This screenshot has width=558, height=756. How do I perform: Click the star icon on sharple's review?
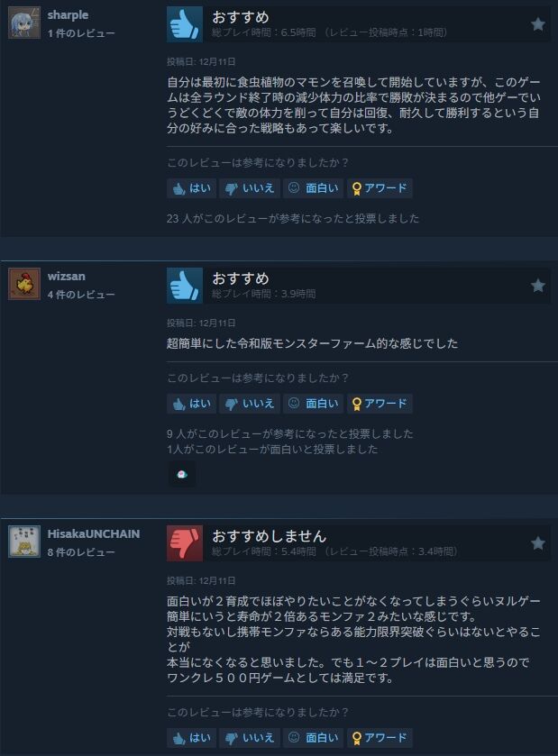click(538, 24)
